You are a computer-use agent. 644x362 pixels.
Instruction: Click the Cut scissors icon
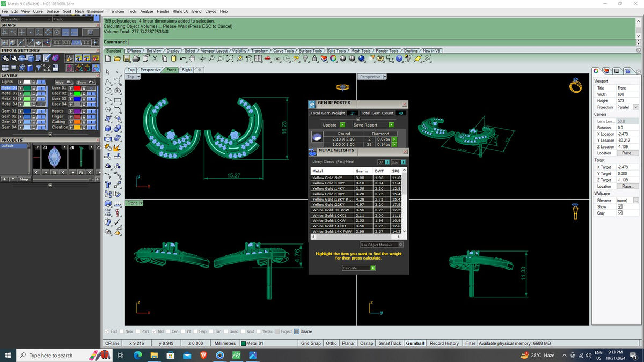155,58
